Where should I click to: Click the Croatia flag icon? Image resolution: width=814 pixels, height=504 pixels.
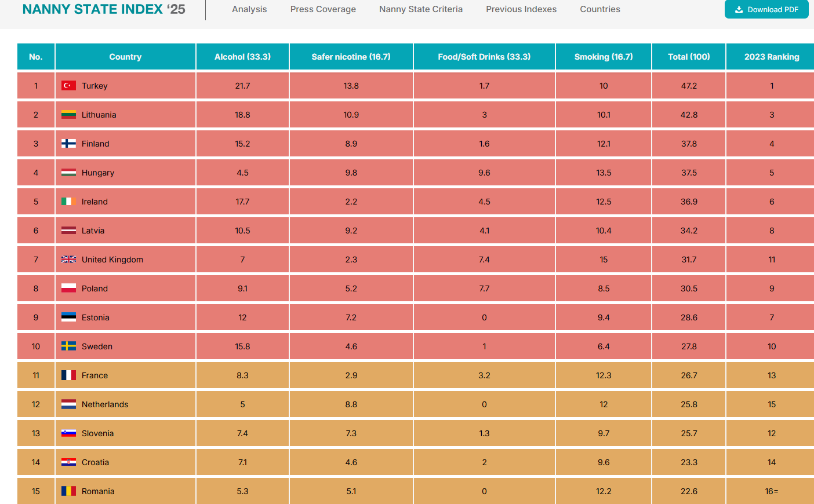[68, 462]
